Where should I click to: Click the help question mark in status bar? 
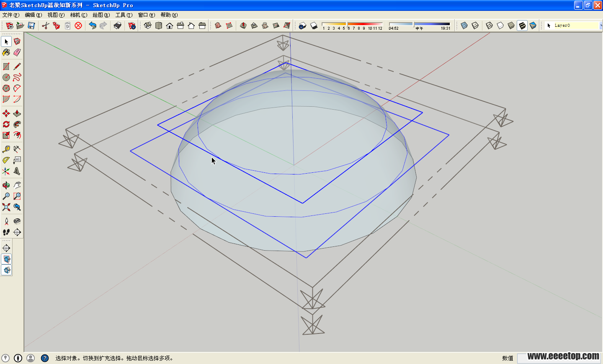coord(45,358)
